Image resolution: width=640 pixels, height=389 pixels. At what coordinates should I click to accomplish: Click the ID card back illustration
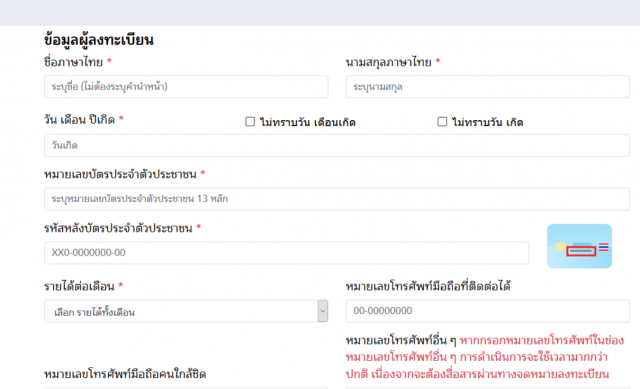579,246
